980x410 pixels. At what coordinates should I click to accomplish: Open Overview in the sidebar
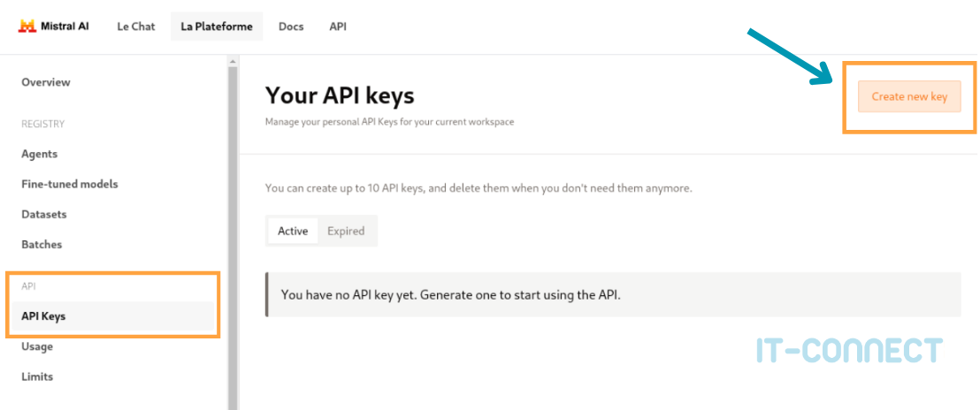point(46,82)
